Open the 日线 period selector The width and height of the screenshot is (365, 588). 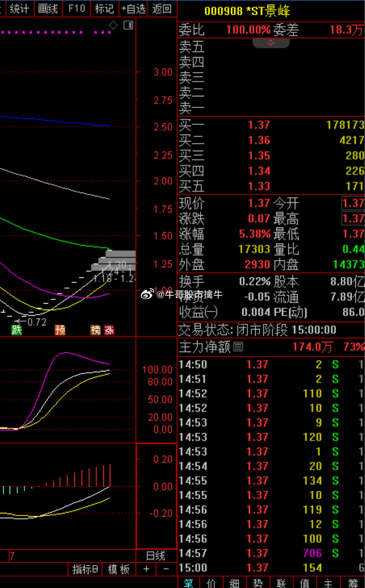[156, 556]
